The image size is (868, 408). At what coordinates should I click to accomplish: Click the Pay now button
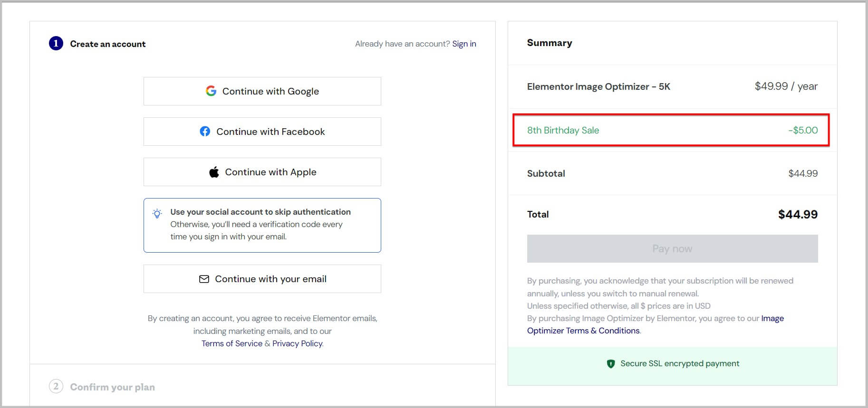tap(672, 248)
